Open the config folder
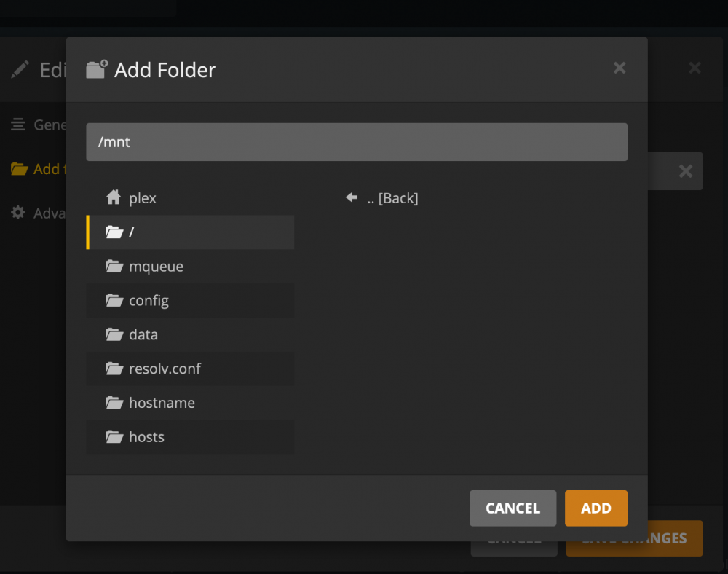728x574 pixels. pos(190,300)
